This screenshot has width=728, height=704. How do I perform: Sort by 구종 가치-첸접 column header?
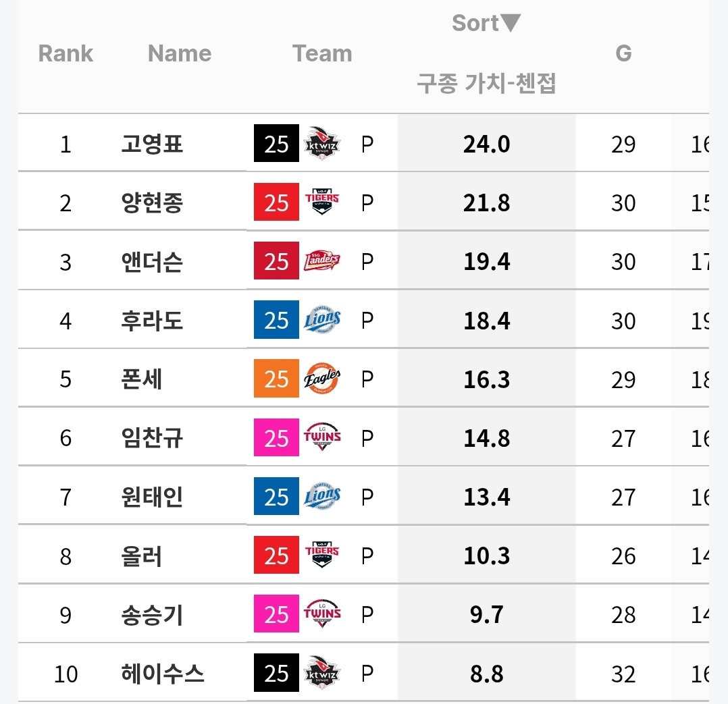pyautogui.click(x=486, y=84)
